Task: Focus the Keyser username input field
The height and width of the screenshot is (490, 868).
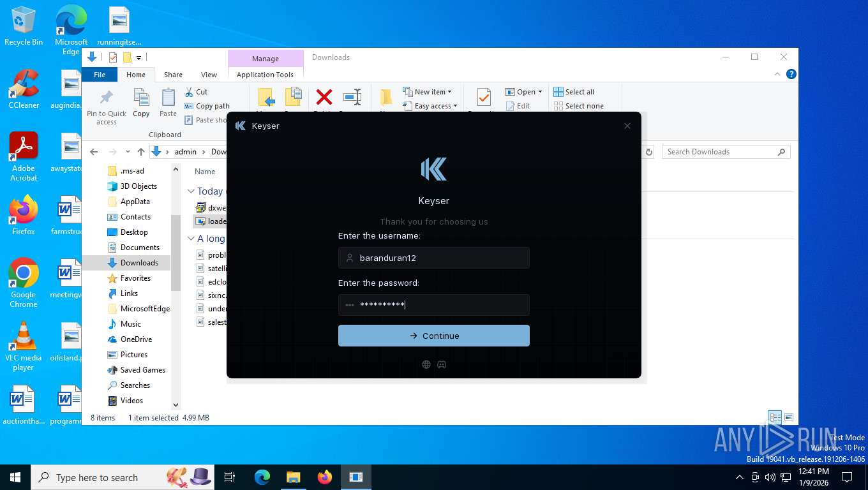Action: tap(434, 258)
